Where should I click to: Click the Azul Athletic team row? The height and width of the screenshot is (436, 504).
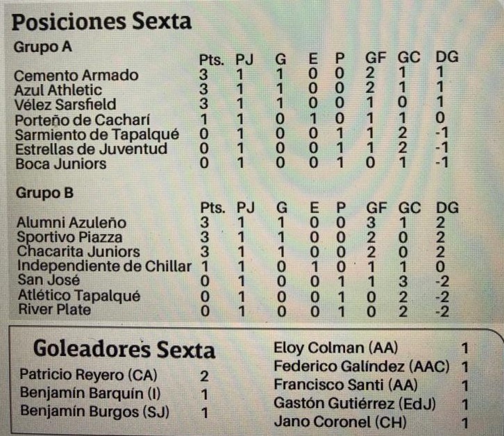231,90
